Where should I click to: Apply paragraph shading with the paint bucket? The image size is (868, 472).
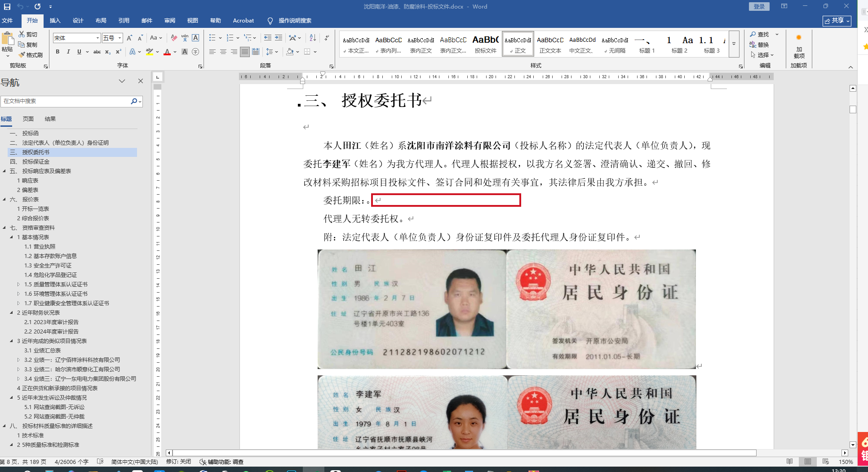click(290, 52)
